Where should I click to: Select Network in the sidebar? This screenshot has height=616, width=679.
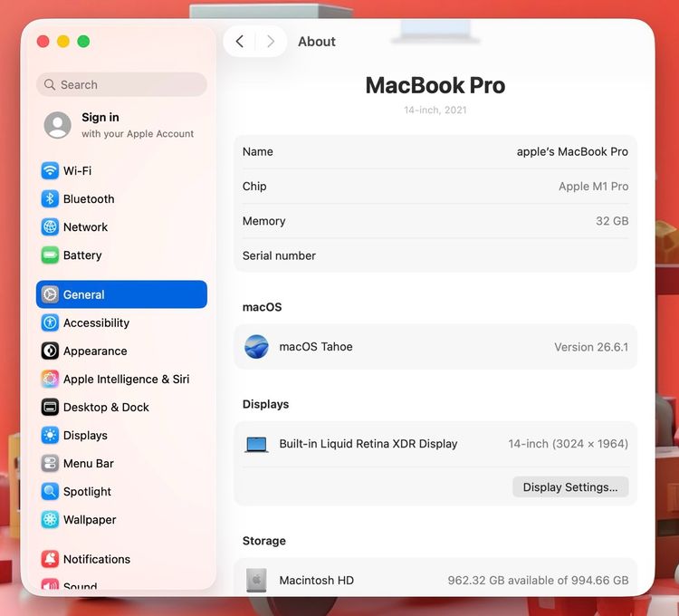click(85, 227)
